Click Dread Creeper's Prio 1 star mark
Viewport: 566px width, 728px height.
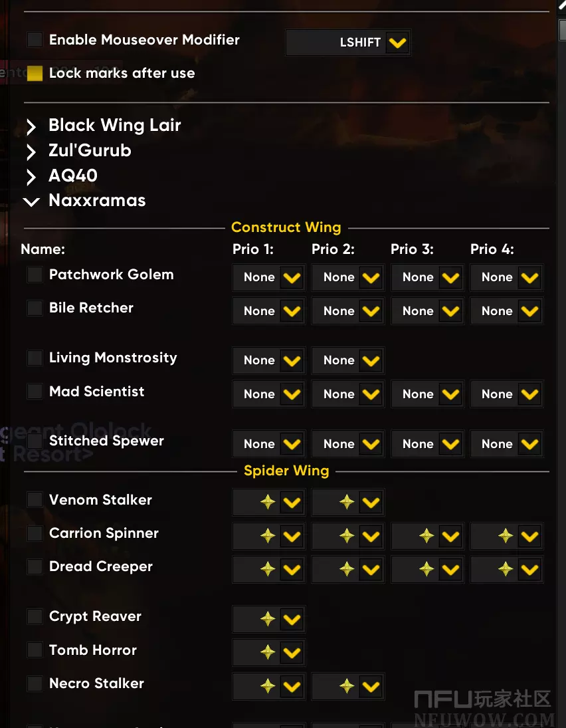tap(268, 569)
